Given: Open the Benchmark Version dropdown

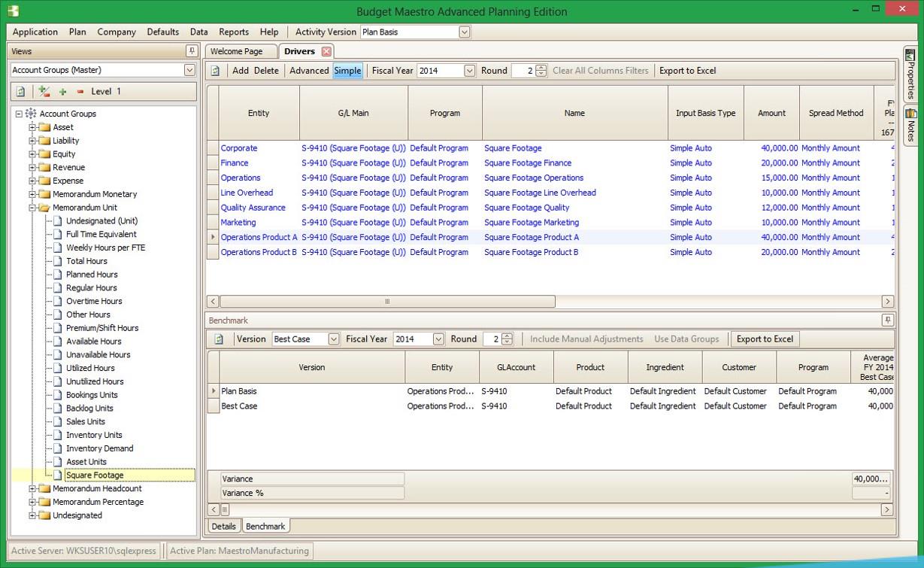Looking at the screenshot, I should coord(334,339).
